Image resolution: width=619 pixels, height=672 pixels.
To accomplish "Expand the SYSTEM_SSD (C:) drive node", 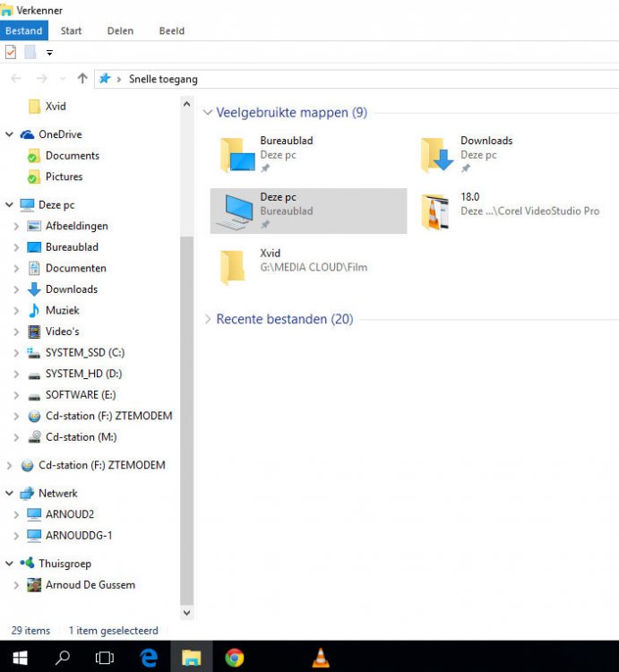I will coord(16,353).
